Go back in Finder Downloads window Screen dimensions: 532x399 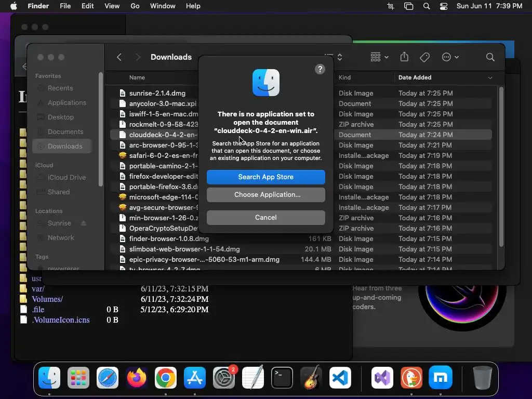[119, 57]
